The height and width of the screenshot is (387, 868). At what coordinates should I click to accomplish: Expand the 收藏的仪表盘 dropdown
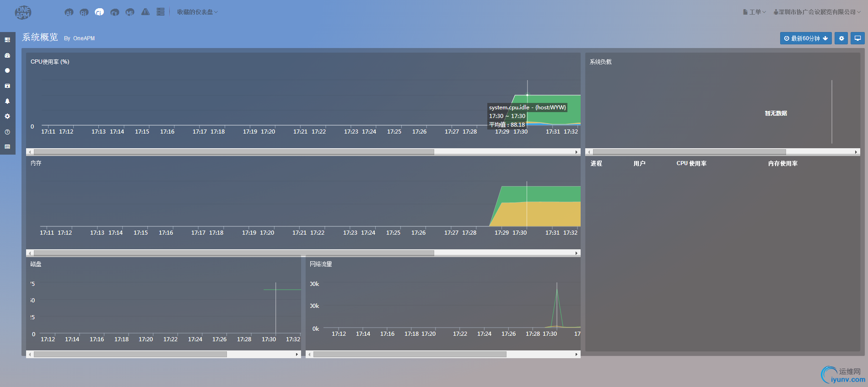[x=197, y=12]
